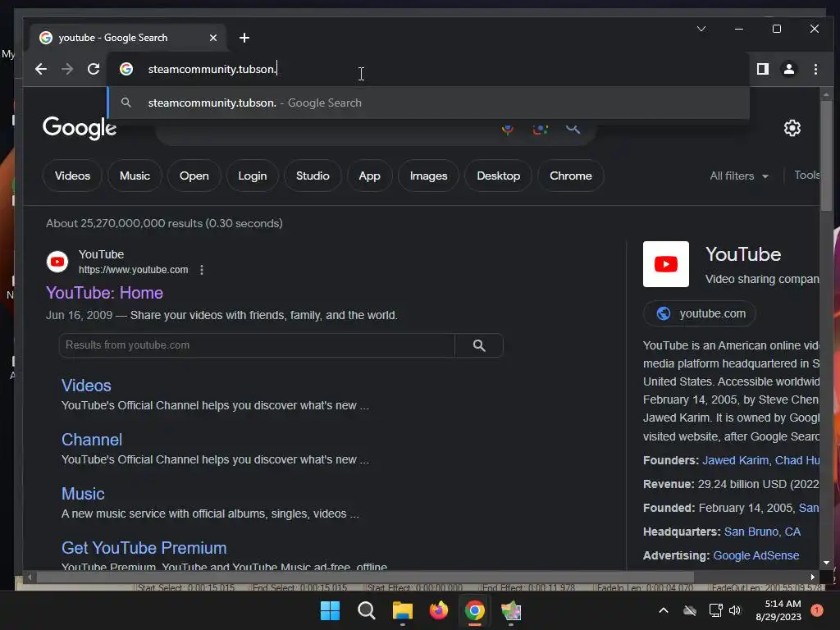Select the Videos filter chip
Screen dimensions: 840x630
tap(72, 176)
